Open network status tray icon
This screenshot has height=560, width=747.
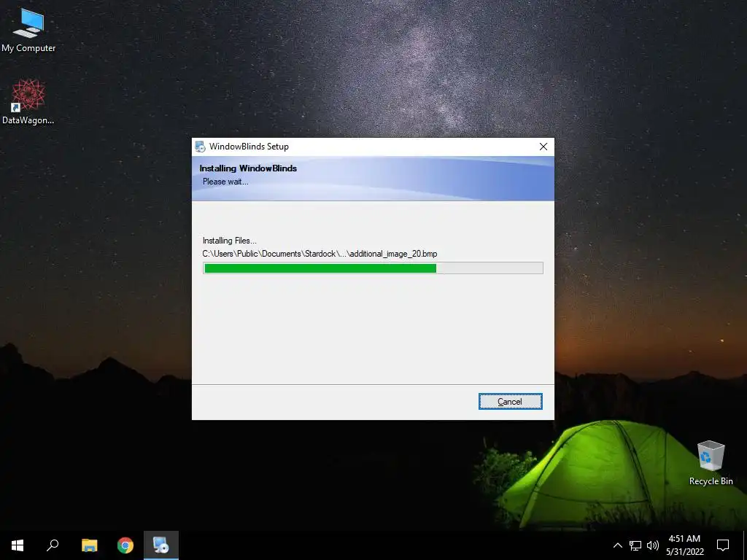[x=635, y=545]
